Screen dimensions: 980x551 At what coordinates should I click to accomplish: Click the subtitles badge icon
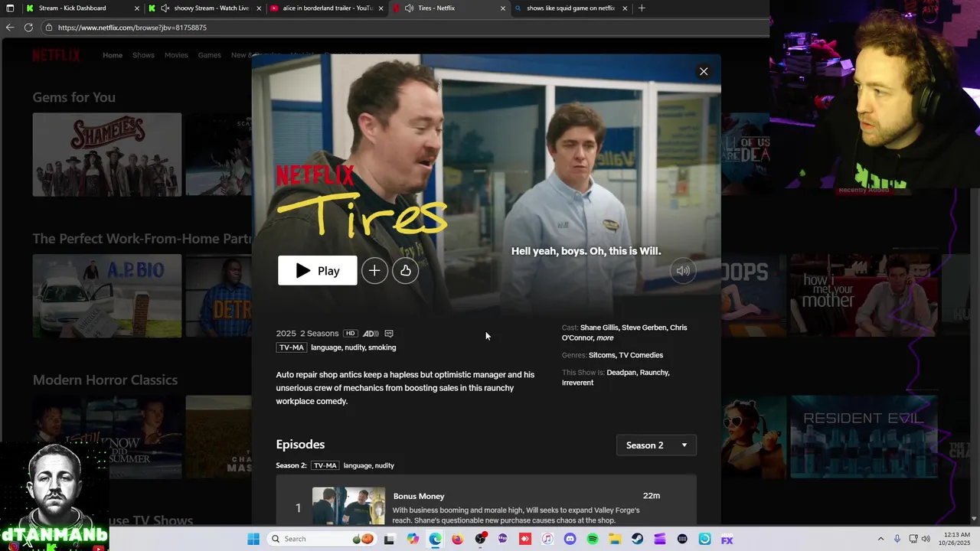(x=389, y=334)
